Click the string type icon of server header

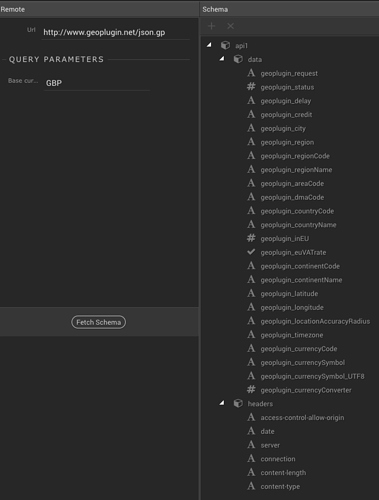[x=251, y=445]
